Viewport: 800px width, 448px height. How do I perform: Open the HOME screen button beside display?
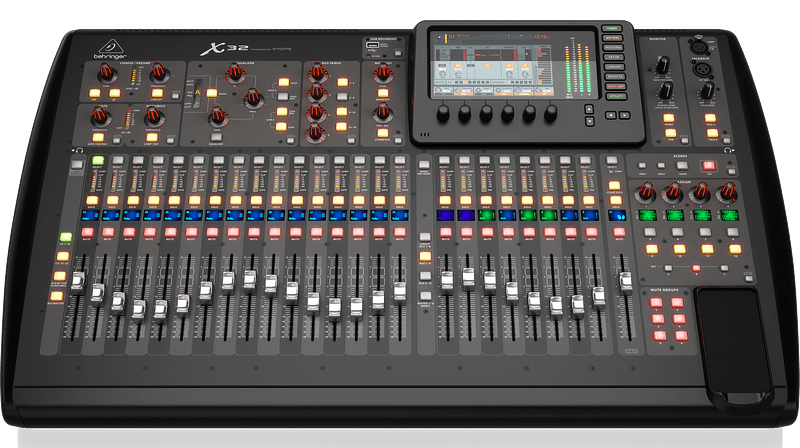tap(611, 29)
